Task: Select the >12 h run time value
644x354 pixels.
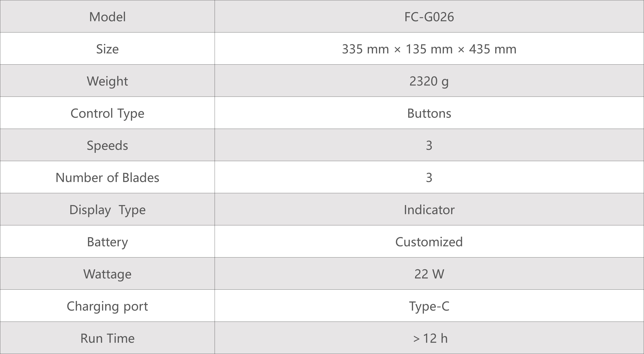Action: point(430,338)
